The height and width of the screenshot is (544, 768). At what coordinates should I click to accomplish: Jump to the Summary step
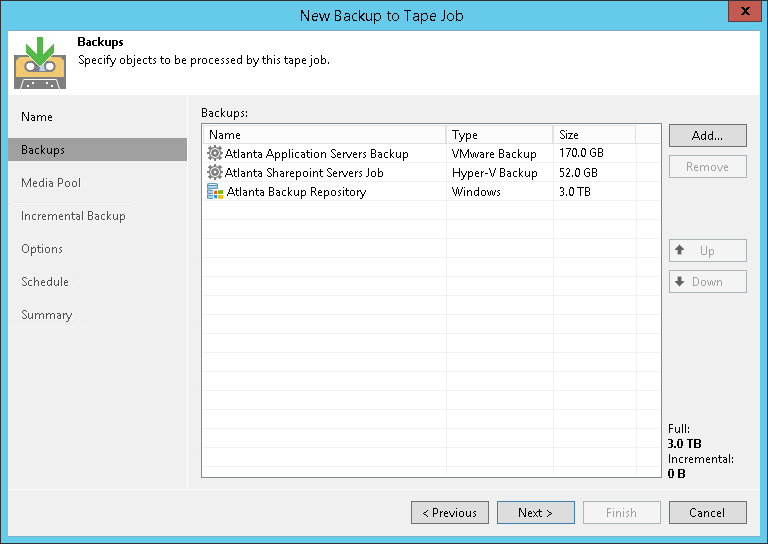coord(47,315)
